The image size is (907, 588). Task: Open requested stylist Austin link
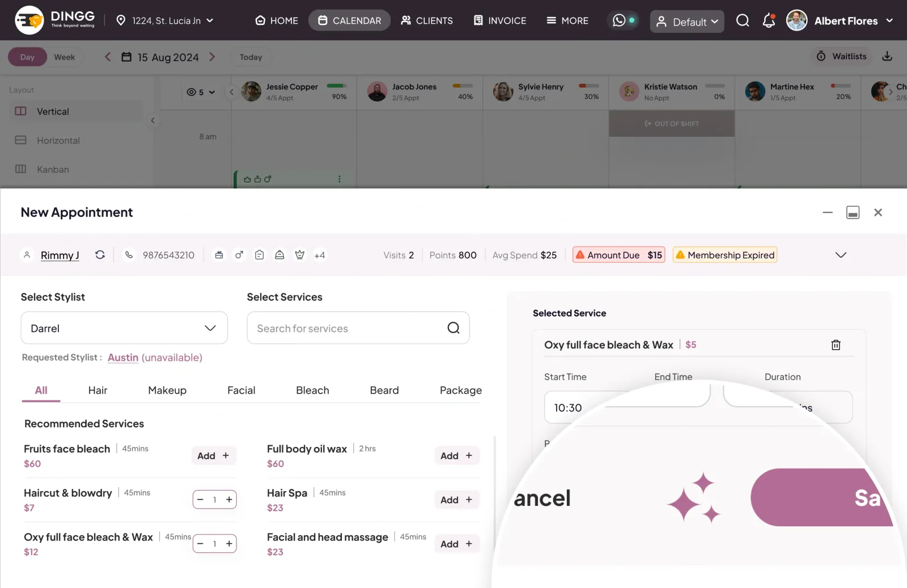(123, 357)
